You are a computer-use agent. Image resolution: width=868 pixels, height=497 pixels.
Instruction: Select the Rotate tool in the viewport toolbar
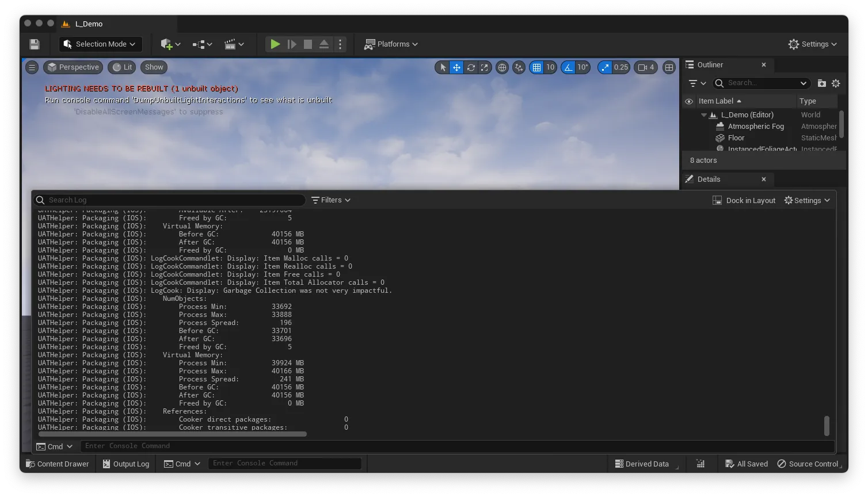(x=470, y=67)
